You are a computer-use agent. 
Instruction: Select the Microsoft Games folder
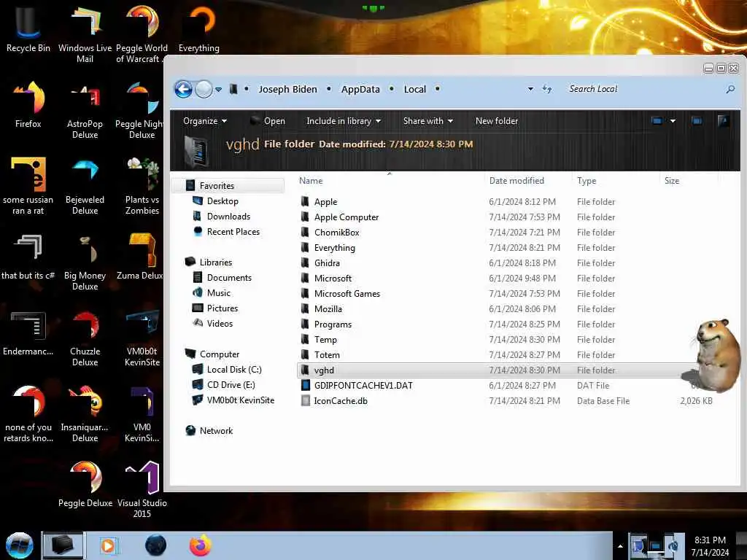click(x=347, y=293)
